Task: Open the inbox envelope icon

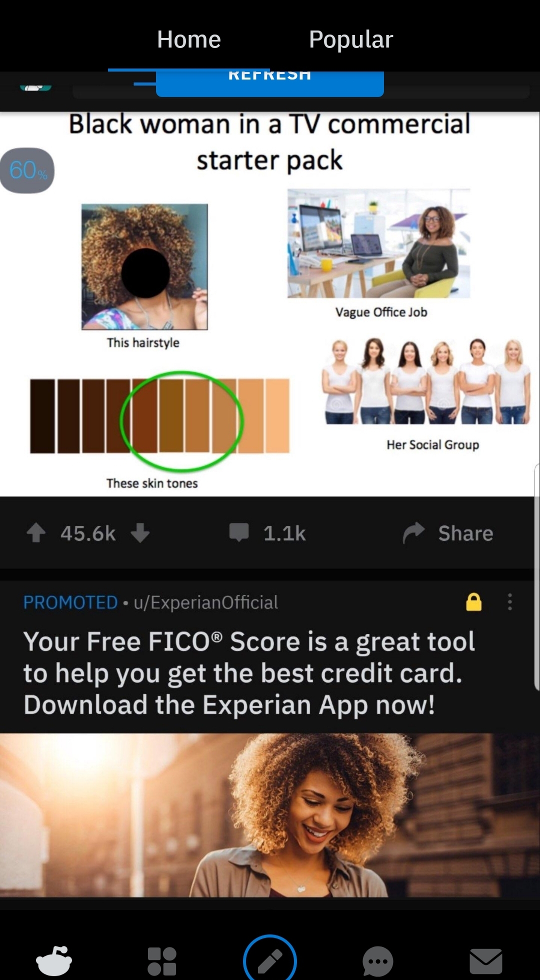Action: point(486,961)
